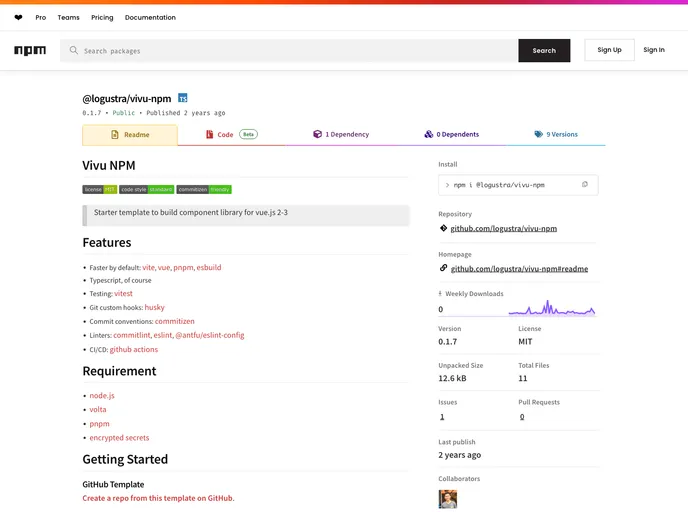Click the code style standard badge
Screen dimensions: 688x512
tap(147, 190)
